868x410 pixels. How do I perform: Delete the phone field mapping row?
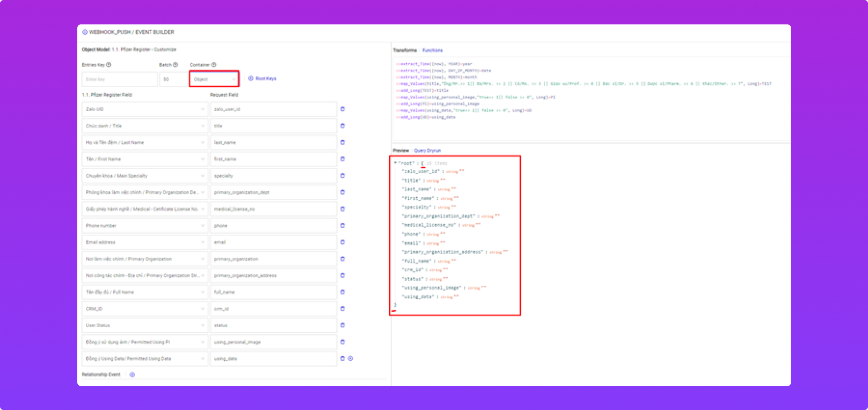click(x=342, y=226)
